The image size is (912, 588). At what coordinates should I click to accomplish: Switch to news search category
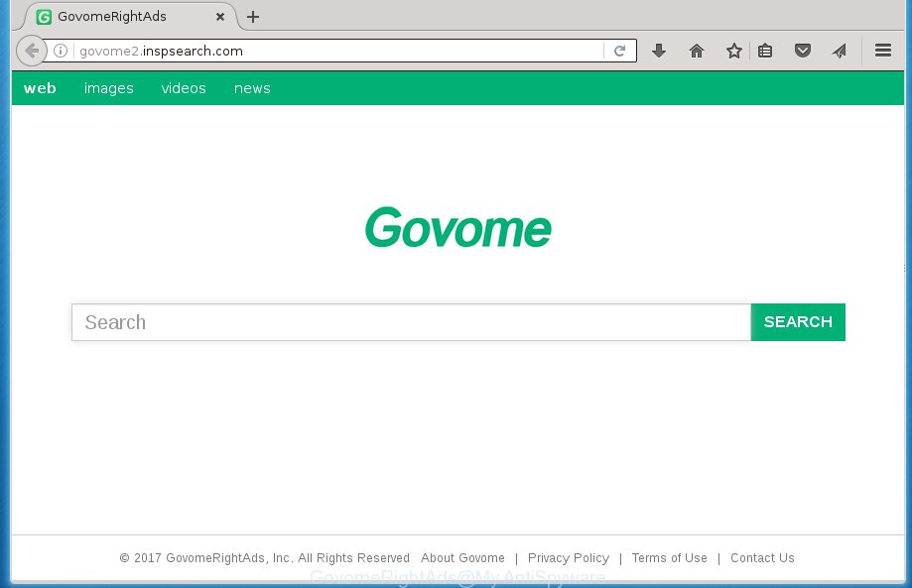pyautogui.click(x=252, y=88)
